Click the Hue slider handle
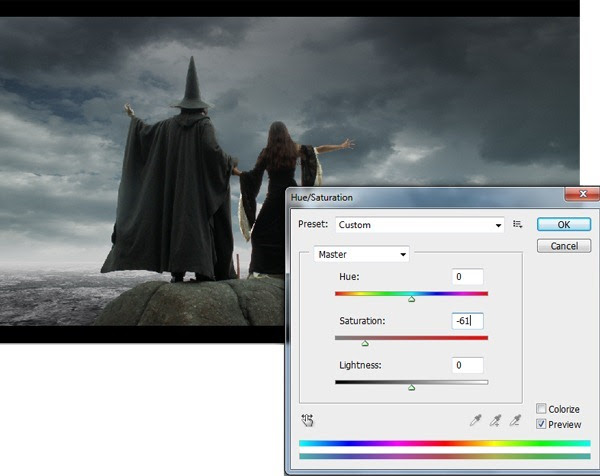The width and height of the screenshot is (600, 476). pos(411,299)
